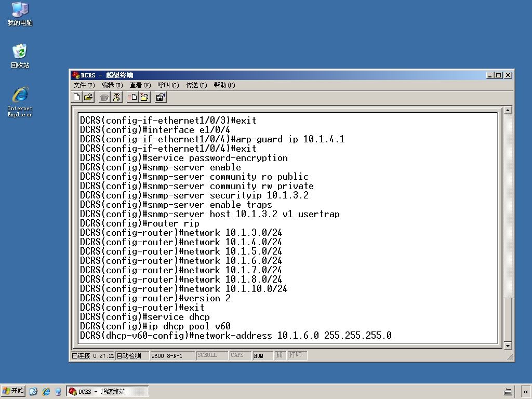Maximize the DCRS HyperTerminal window
Image resolution: width=532 pixels, height=399 pixels.
click(498, 75)
